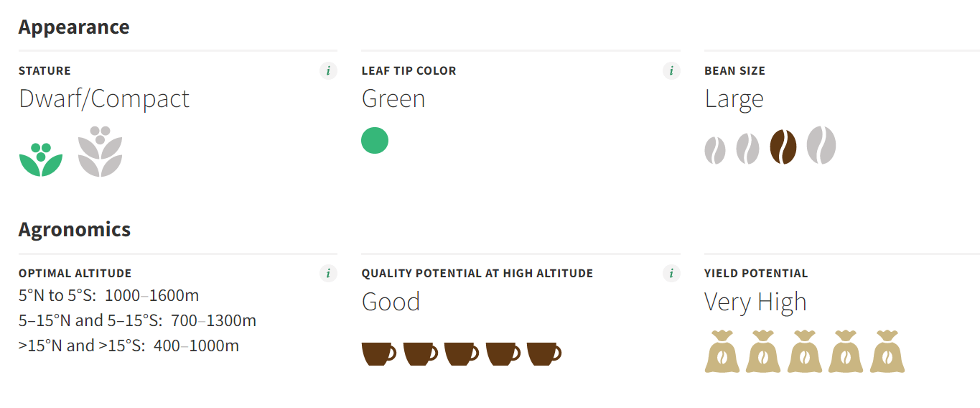Click the Very High yield potential text

click(x=755, y=302)
